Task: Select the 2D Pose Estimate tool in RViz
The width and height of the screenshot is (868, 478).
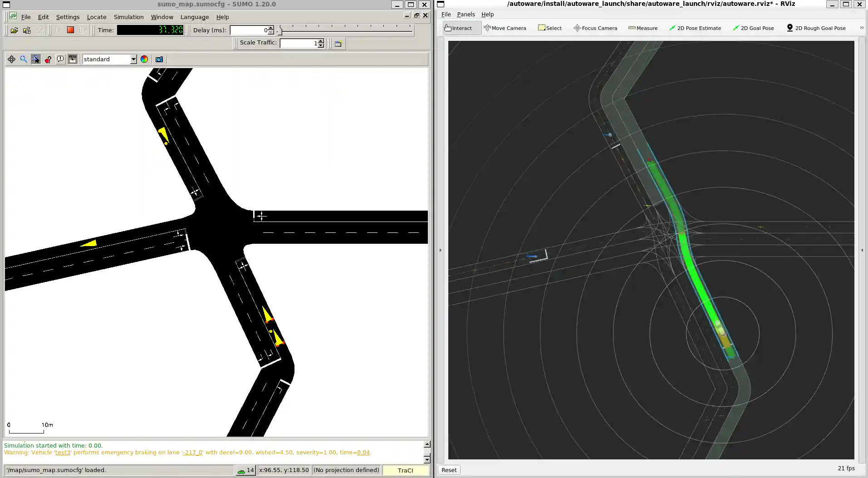Action: pos(695,28)
